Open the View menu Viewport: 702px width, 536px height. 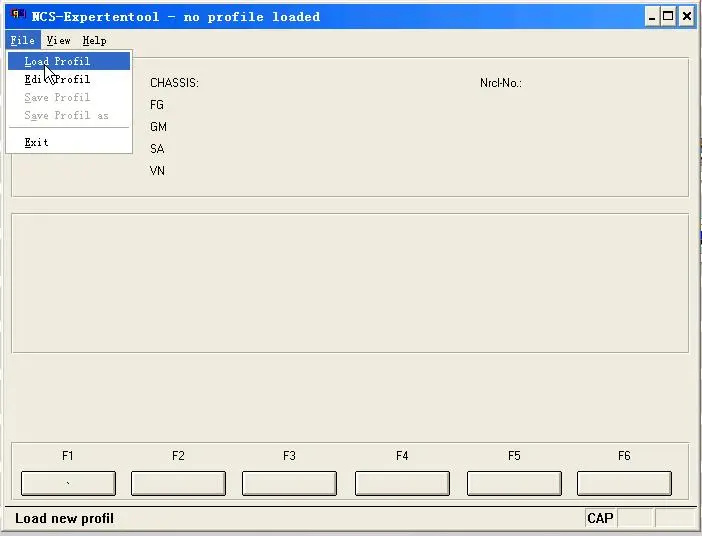point(59,40)
